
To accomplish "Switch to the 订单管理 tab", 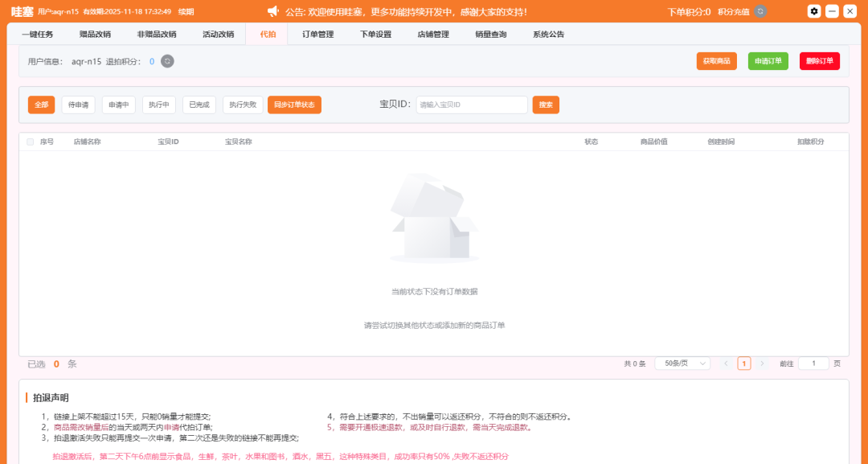I will click(317, 35).
